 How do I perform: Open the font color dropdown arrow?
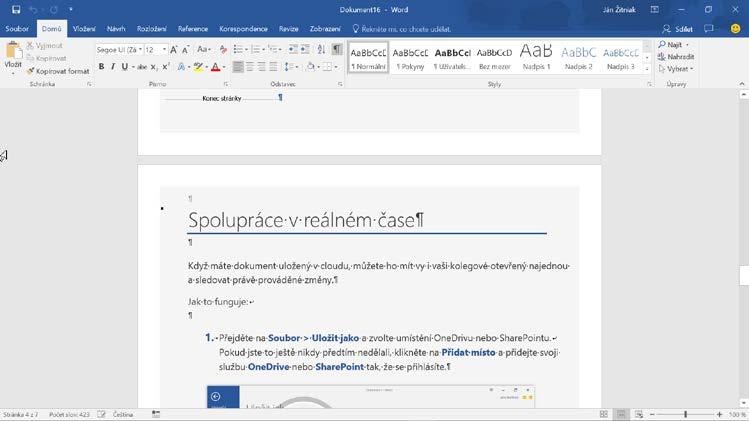point(224,67)
